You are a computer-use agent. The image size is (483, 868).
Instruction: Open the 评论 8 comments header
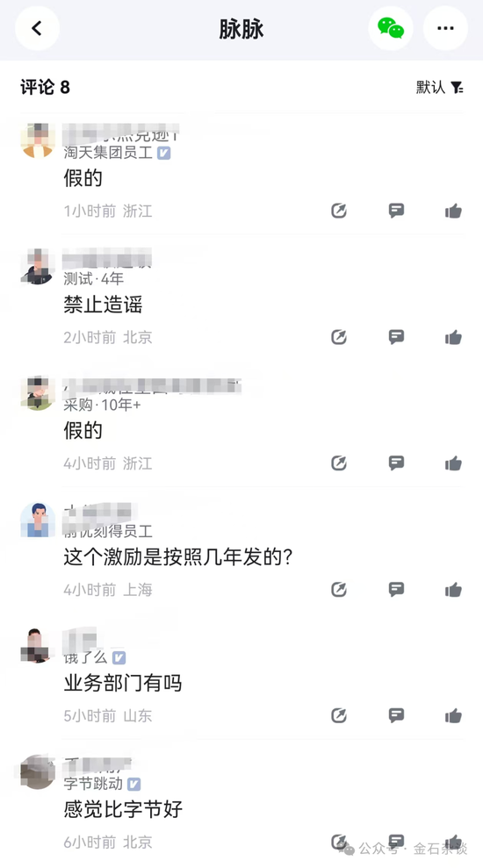click(x=46, y=87)
